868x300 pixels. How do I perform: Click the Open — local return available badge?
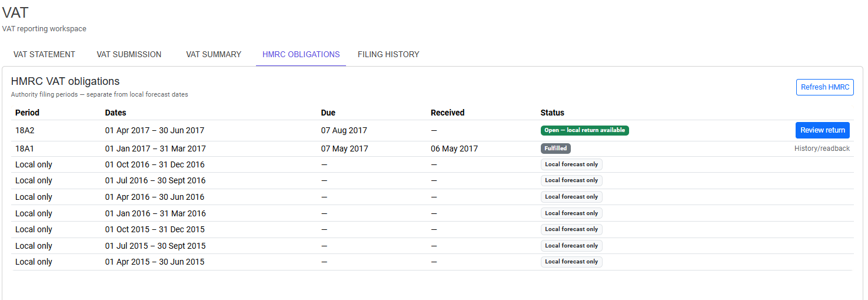click(585, 130)
